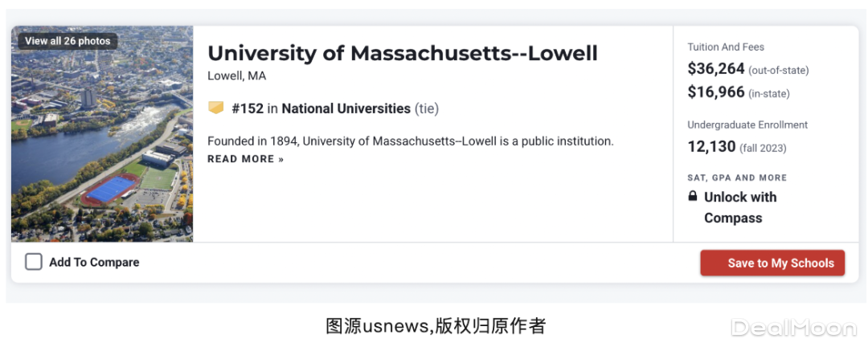The width and height of the screenshot is (868, 347).
Task: Click the $16,966 in-state tuition figure
Action: tap(716, 92)
